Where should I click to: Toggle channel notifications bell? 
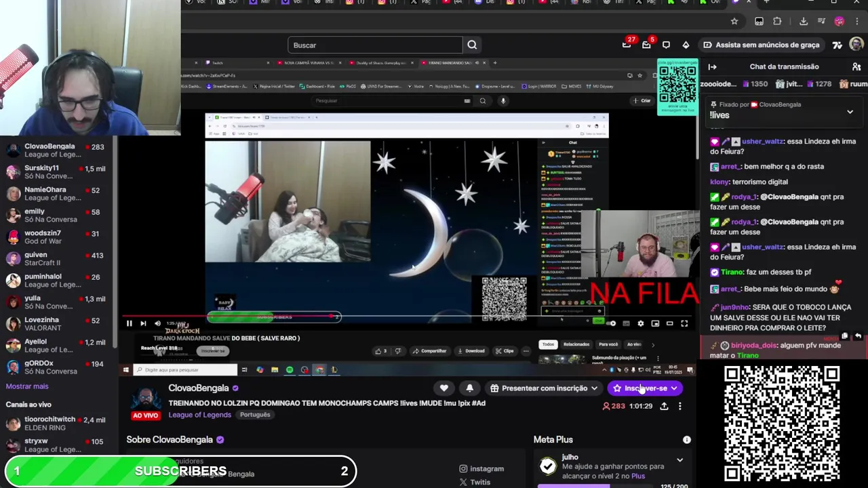(x=469, y=388)
